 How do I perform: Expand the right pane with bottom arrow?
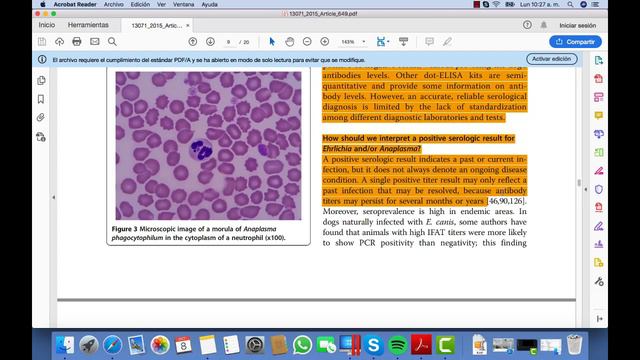click(600, 319)
